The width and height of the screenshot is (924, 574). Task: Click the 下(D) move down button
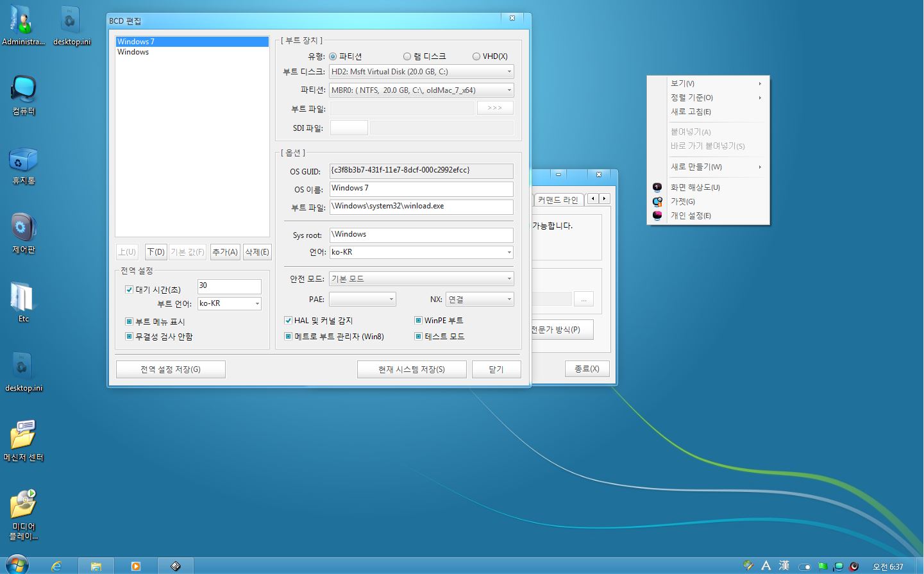click(155, 252)
